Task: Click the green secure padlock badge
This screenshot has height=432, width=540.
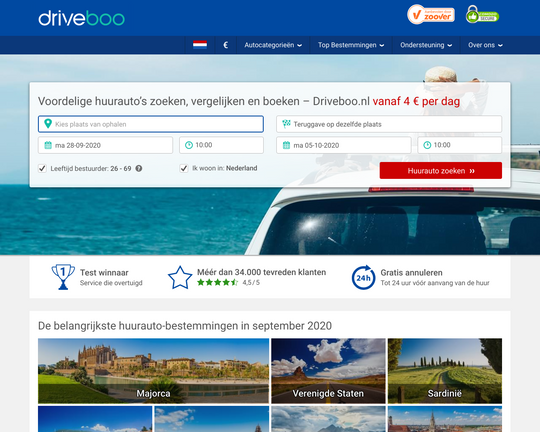Action: click(482, 14)
